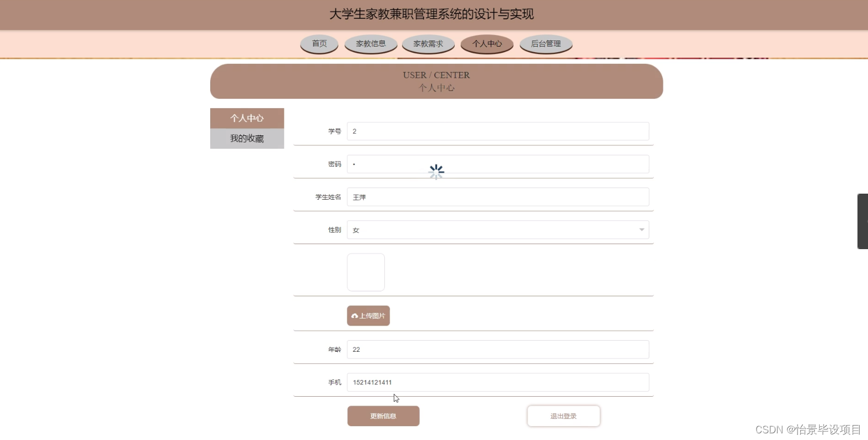
Task: Click the USER / CENTER header banner
Action: click(436, 81)
